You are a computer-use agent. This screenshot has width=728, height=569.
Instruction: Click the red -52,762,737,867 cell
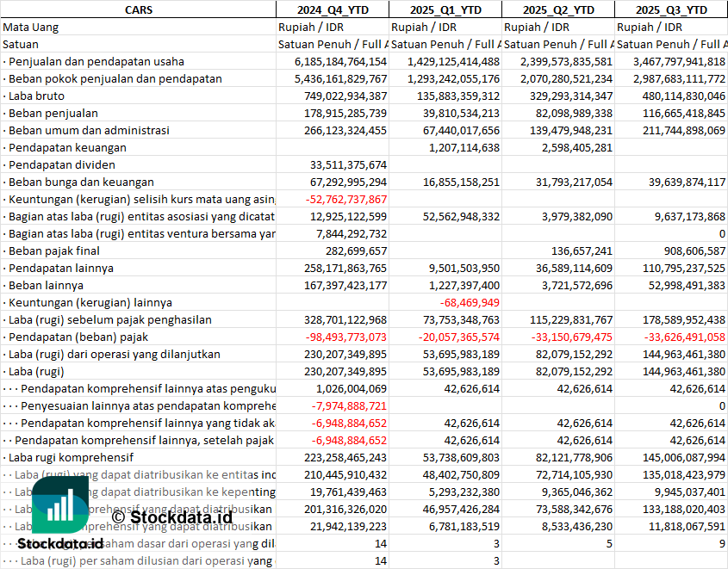click(346, 199)
